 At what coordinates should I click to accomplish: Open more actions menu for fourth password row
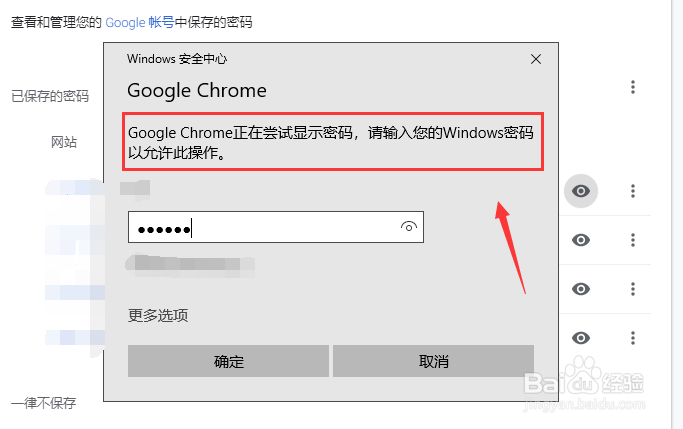click(x=633, y=338)
